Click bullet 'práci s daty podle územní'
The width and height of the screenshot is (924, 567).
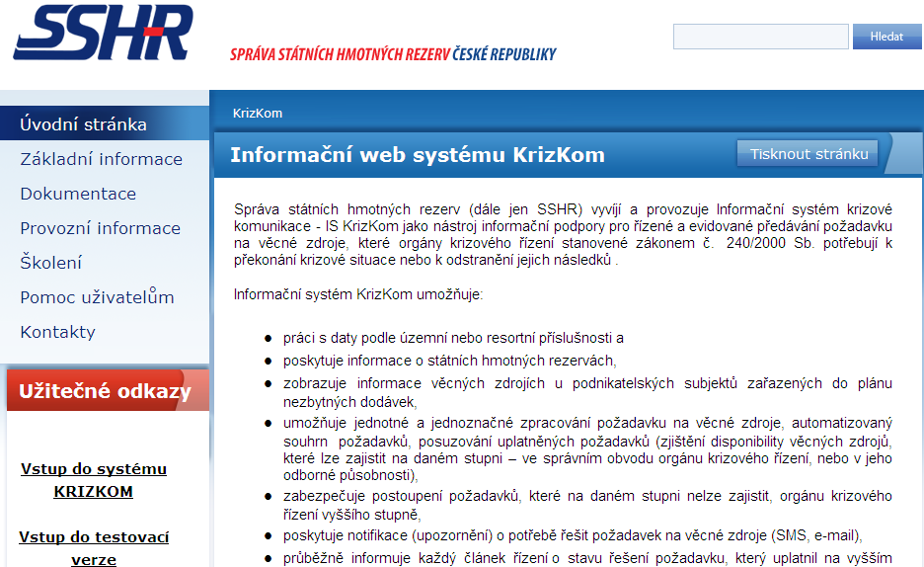pos(453,338)
